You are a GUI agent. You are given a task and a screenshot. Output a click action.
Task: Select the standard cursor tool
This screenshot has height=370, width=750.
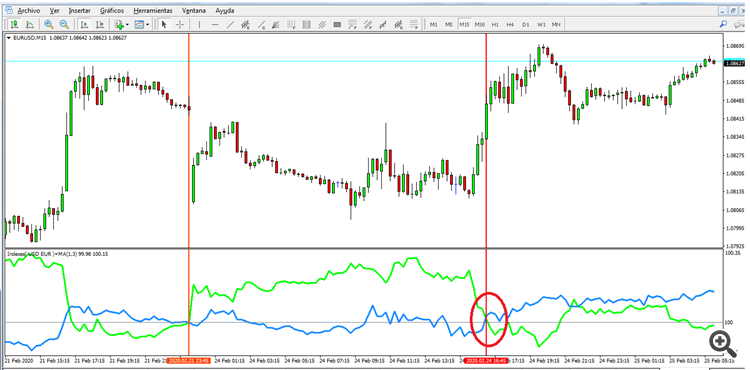164,24
